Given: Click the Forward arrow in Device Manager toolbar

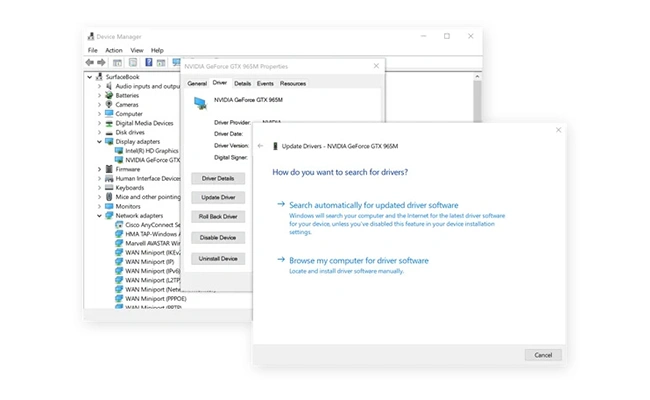Looking at the screenshot, I should (101, 62).
